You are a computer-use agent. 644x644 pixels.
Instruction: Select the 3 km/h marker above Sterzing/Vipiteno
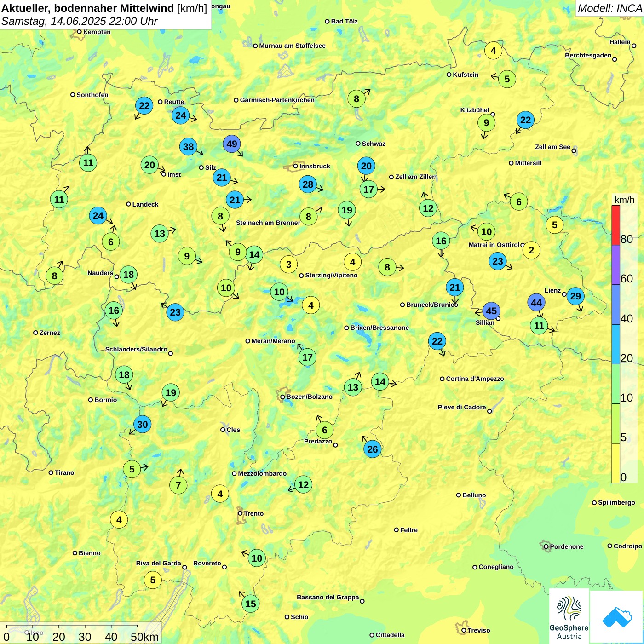(x=288, y=264)
